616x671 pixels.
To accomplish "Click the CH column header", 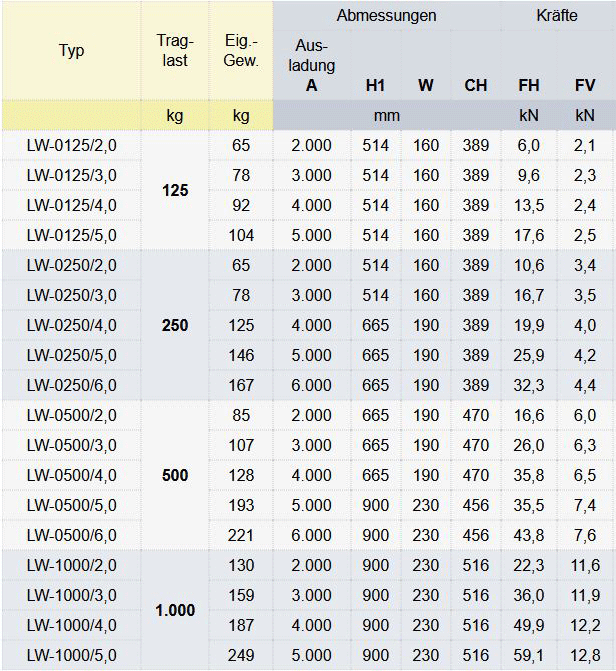I will click(x=476, y=85).
